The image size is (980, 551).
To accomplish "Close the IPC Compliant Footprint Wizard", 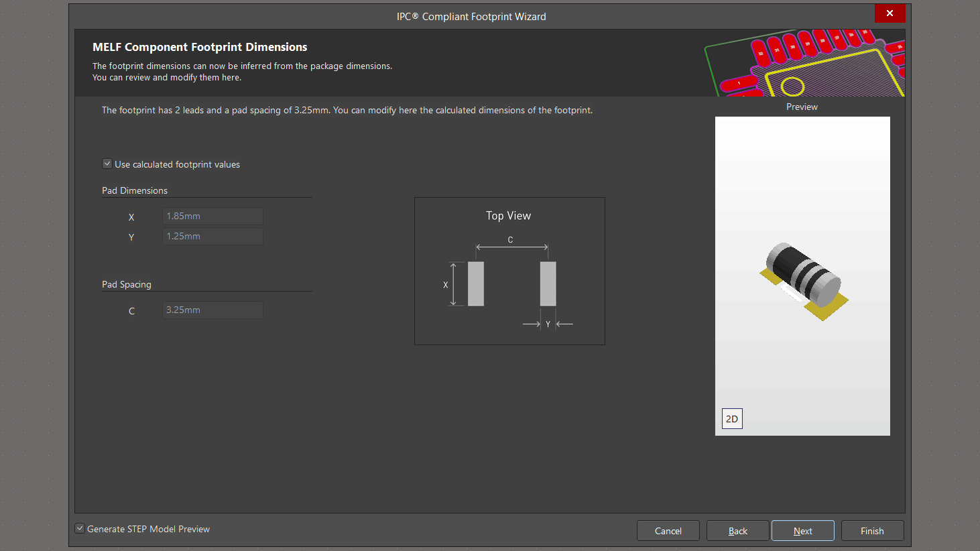I will coord(890,13).
